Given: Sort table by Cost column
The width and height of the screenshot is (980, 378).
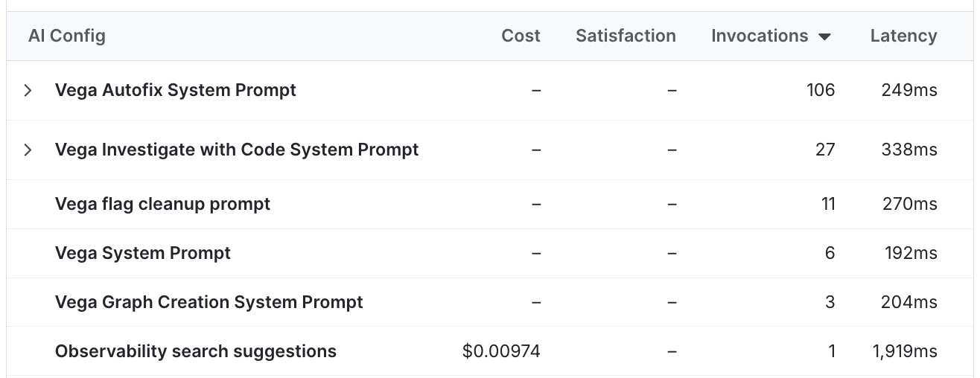Looking at the screenshot, I should tap(521, 36).
